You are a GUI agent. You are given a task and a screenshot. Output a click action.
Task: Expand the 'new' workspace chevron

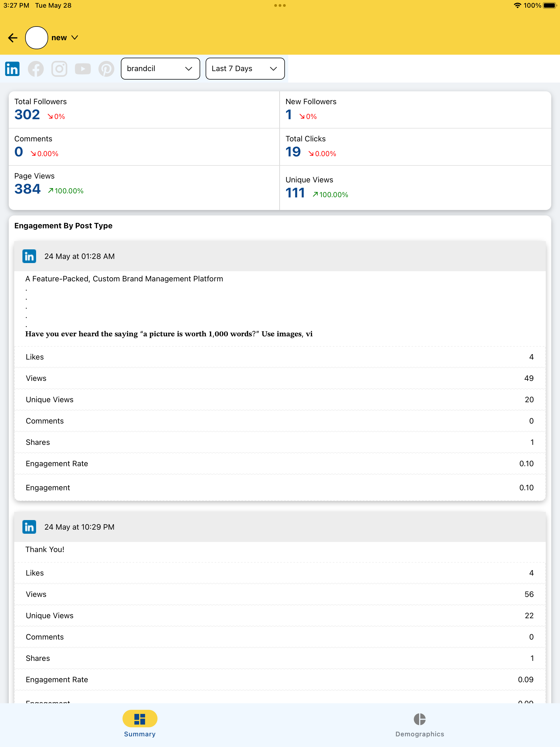point(75,37)
